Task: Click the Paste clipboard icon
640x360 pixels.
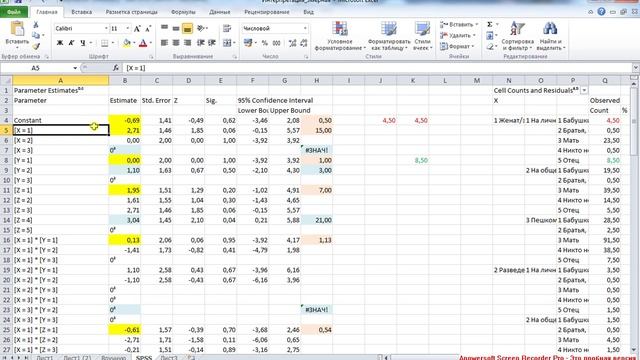Action: tap(17, 29)
